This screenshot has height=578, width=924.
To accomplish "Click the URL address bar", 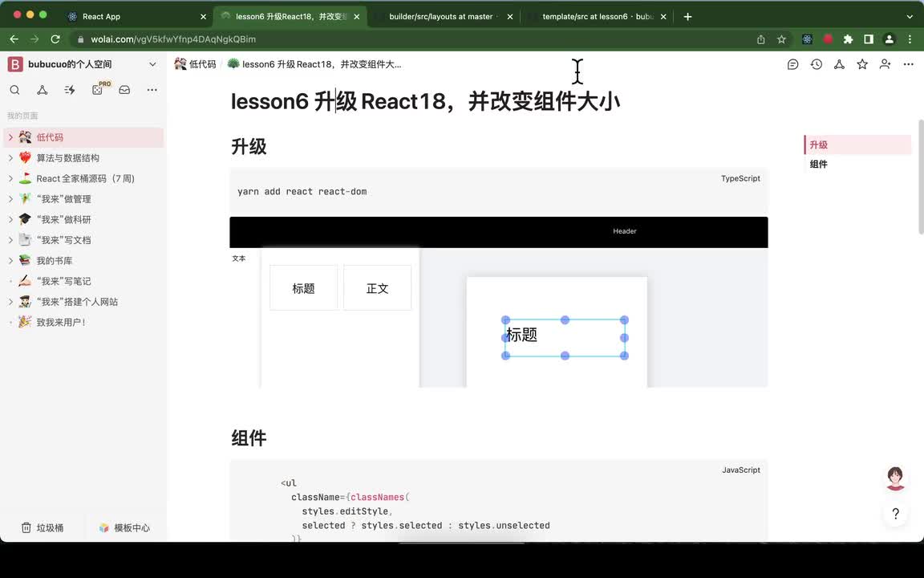I will click(412, 39).
